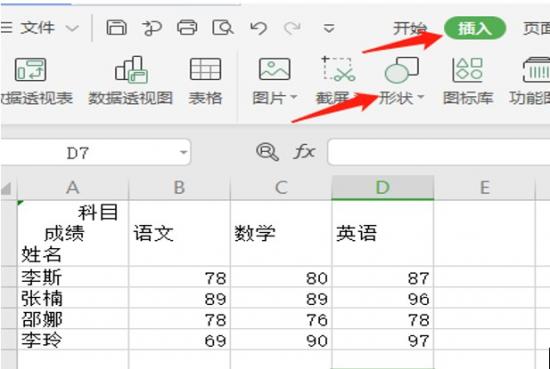Image resolution: width=550 pixels, height=369 pixels.
Task: Switch to the 开始 tab
Action: [410, 28]
